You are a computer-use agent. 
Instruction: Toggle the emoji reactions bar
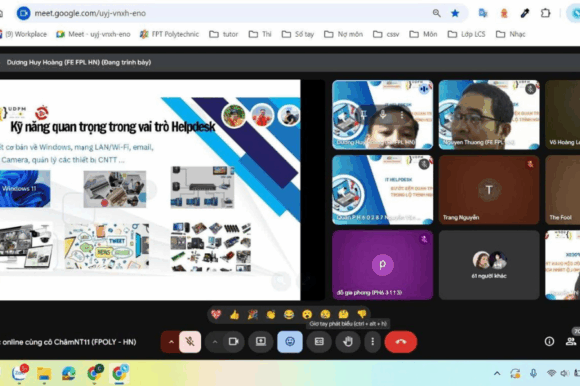290,342
